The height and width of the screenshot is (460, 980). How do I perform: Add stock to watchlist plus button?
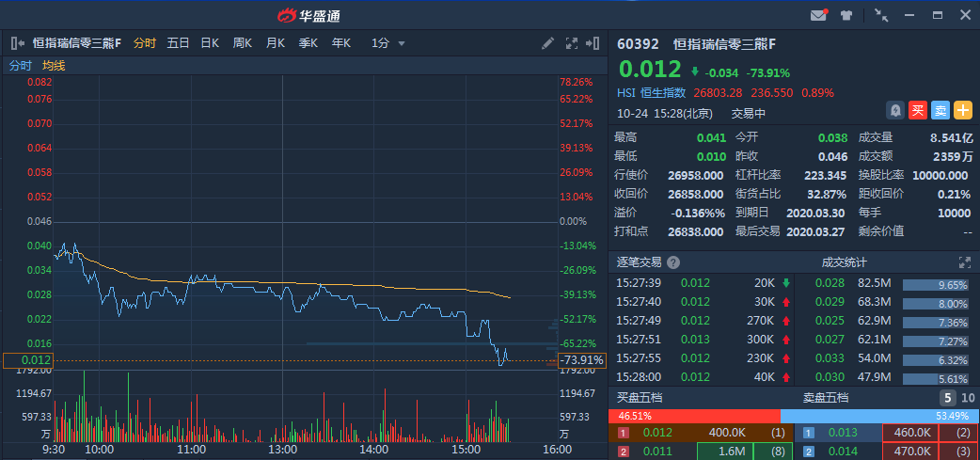(x=963, y=110)
